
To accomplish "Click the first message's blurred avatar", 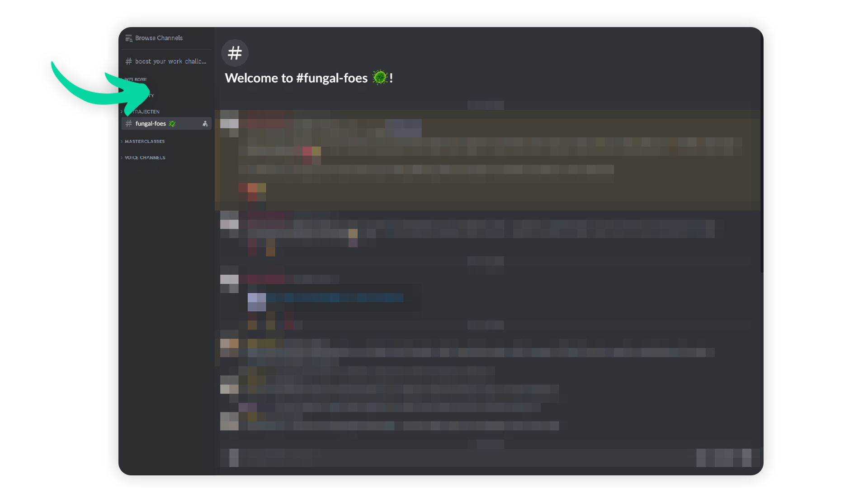I will coord(229,124).
